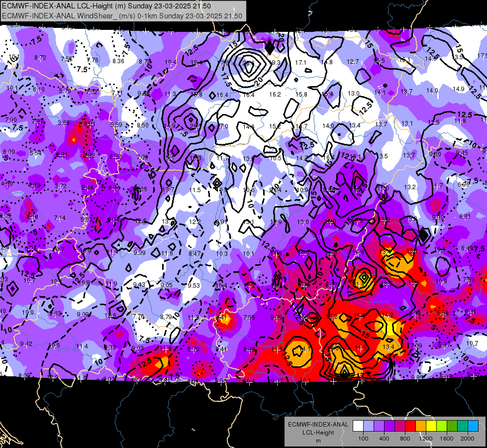Click the grid value '9.45'
This screenshot has height=448, width=487.
462,153
